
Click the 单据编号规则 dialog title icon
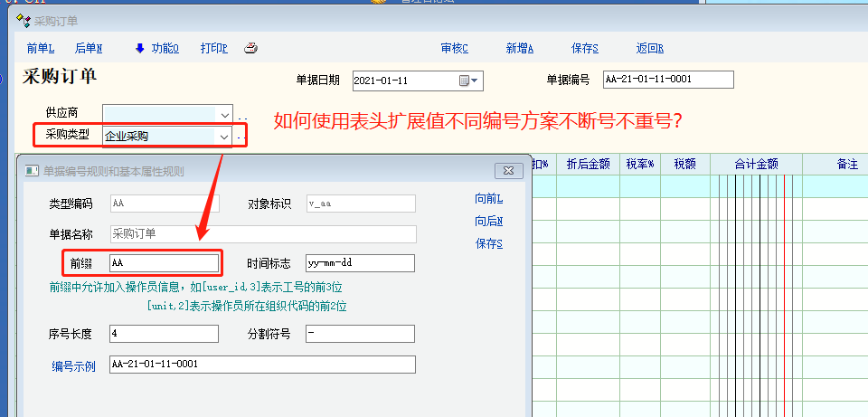(x=31, y=171)
